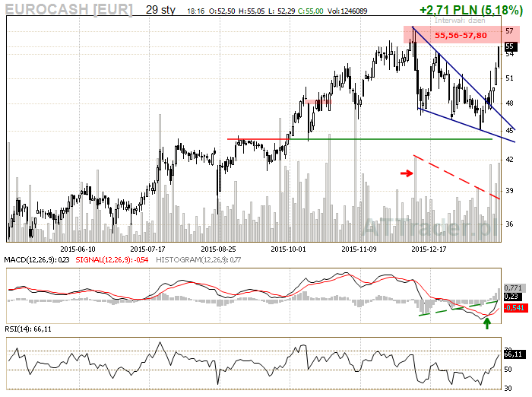Click the red SIGNAL(12,26,9): -0,54 legend

112,260
